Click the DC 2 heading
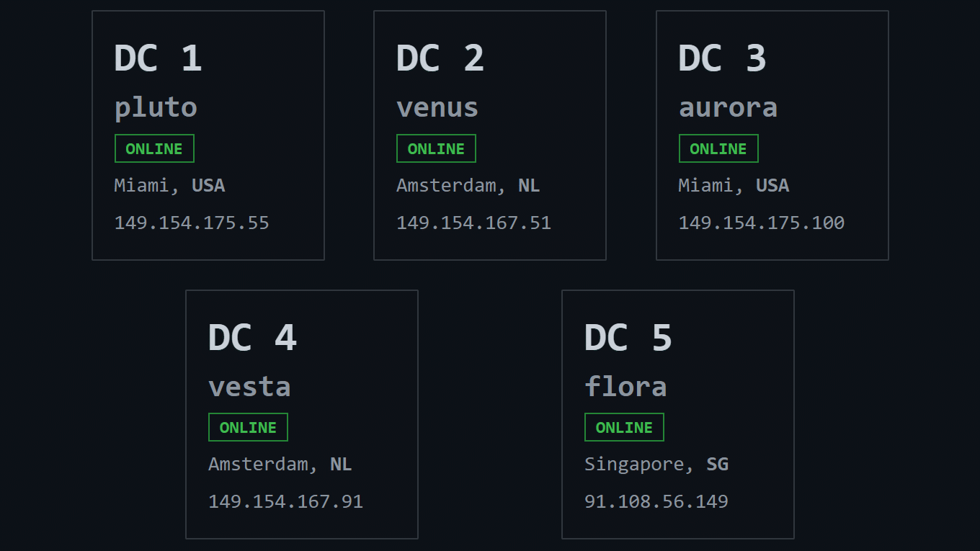The width and height of the screenshot is (980, 551). 440,58
